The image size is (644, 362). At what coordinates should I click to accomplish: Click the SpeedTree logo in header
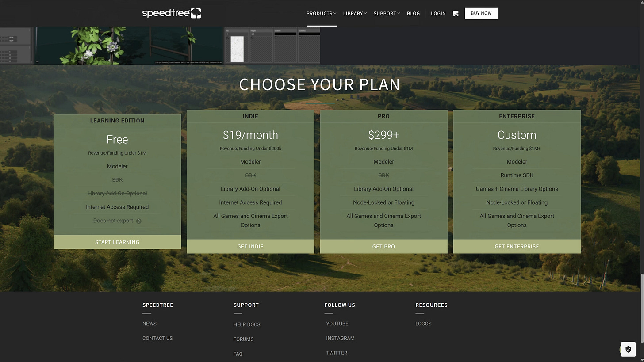pos(172,13)
